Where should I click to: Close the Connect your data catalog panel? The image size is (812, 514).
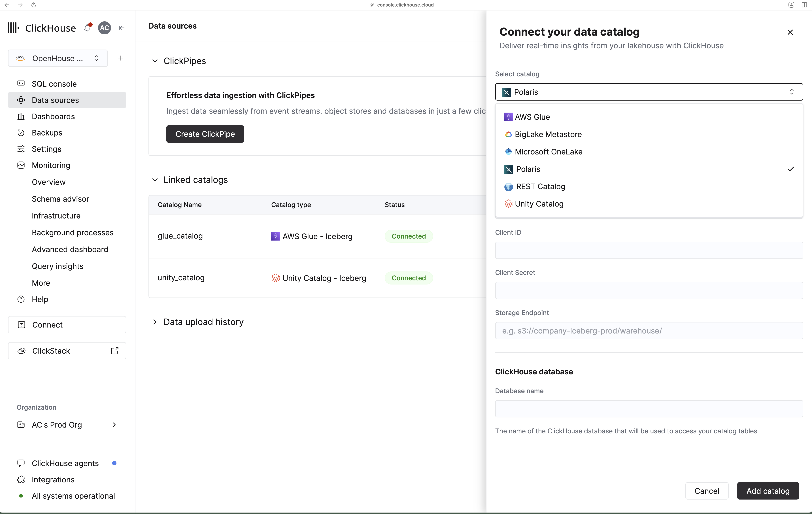tap(790, 32)
